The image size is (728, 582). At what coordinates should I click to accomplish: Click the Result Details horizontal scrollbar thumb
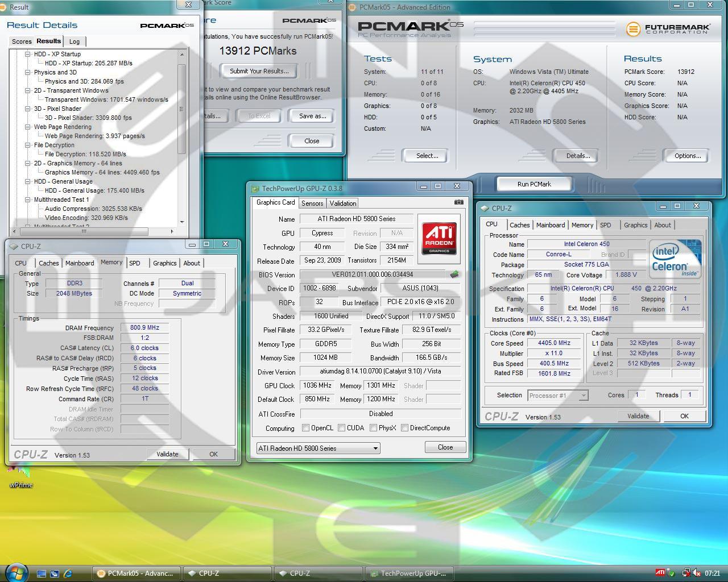[83, 231]
